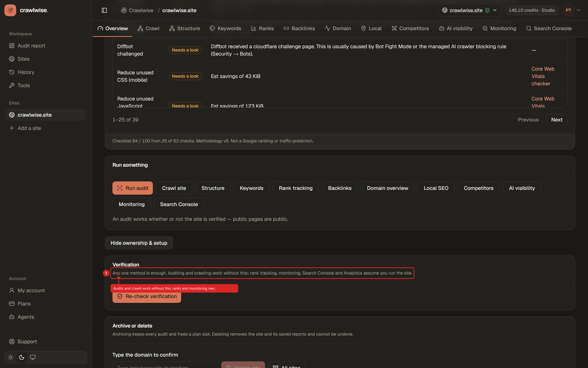This screenshot has width=588, height=368.
Task: Go to the Local tab
Action: pos(371,29)
